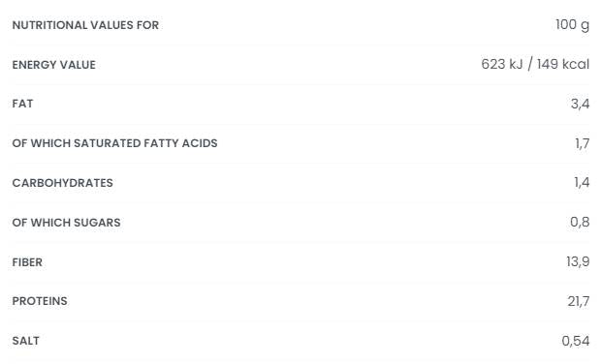Select the Fiber row label
Screen dimensions: 601x364
click(27, 262)
